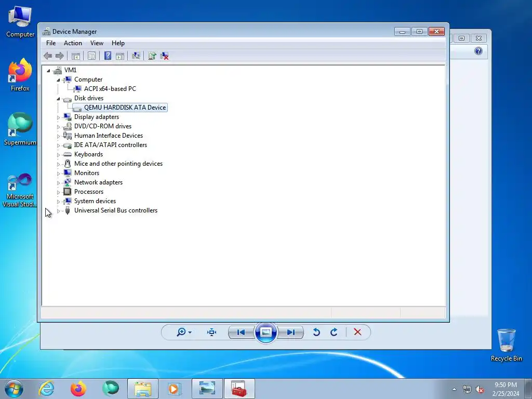Click the muted volume tray icon
The width and height of the screenshot is (532, 399).
480,390
